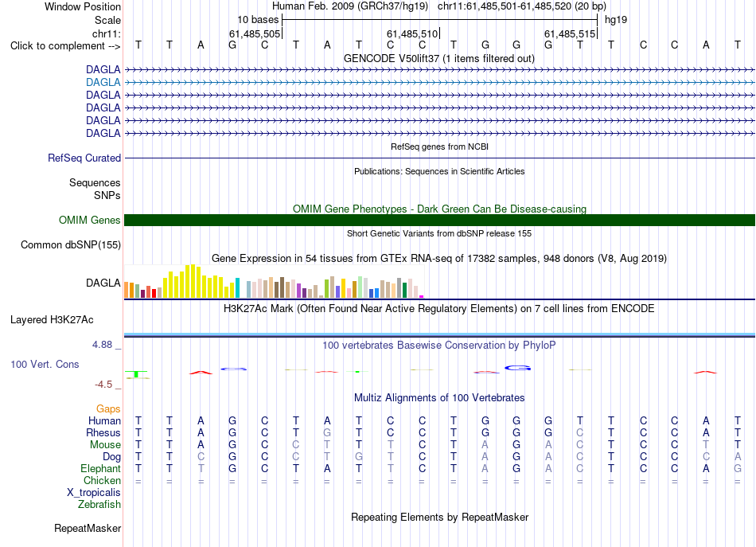Click the orange Gaps label
756x547 pixels.
108,408
